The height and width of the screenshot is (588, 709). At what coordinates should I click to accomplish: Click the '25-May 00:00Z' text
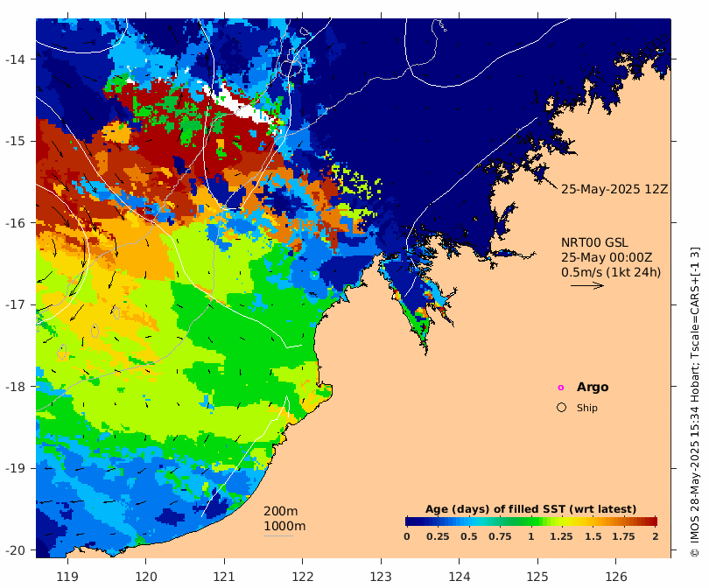(x=607, y=257)
